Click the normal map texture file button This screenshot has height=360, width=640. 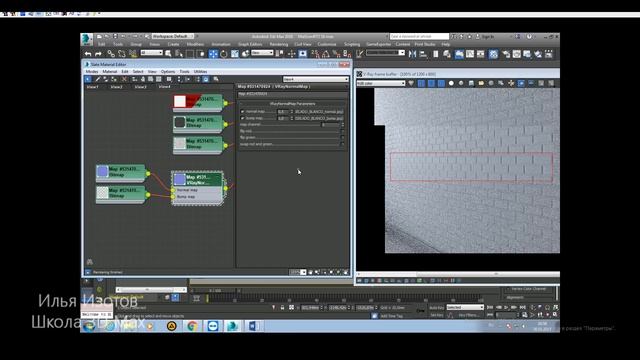pyautogui.click(x=319, y=111)
